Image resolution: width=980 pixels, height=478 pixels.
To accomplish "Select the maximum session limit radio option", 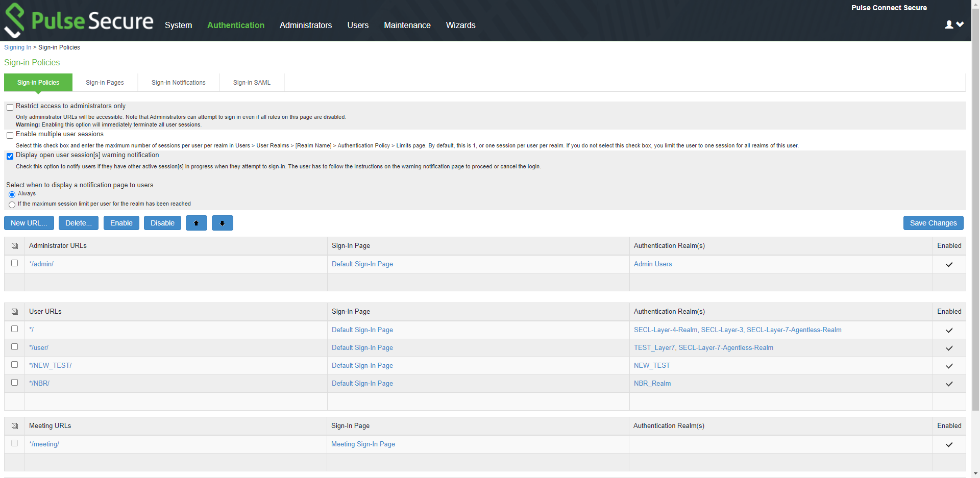I will [12, 205].
